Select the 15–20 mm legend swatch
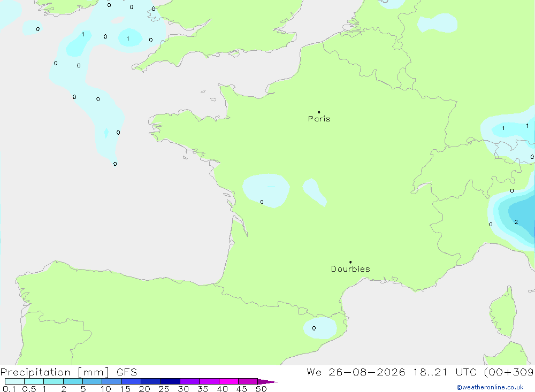This screenshot has height=392, width=535. point(132,381)
